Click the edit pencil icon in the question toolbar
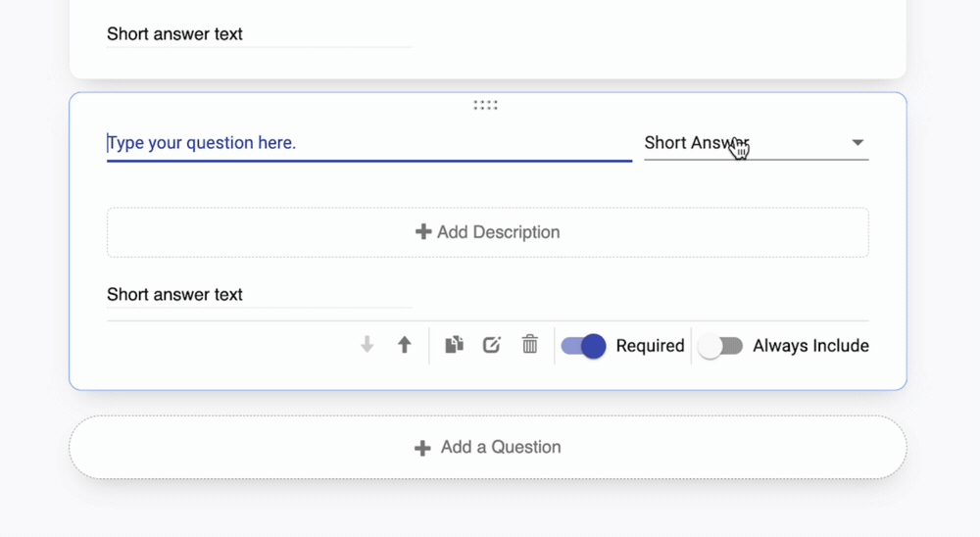 point(492,345)
